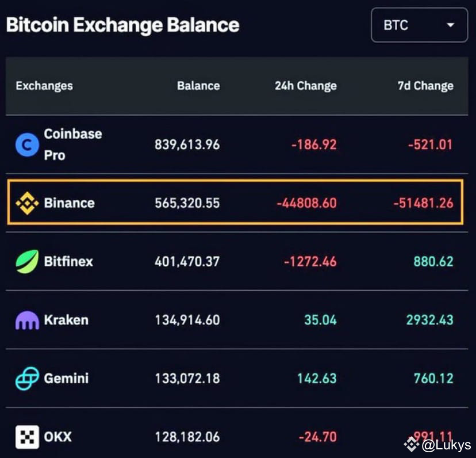Click the Coinbase Pro logo icon
476x458 pixels.
(27, 144)
